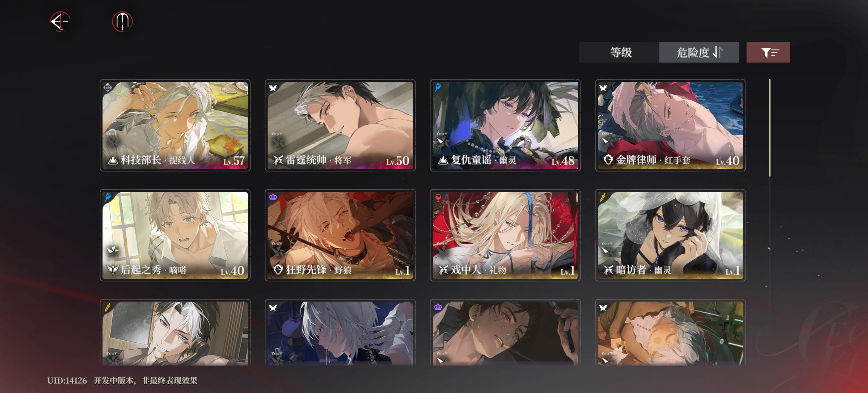Select the 狂野先锋·野狼 Lv.1 card
868x393 pixels.
click(x=340, y=235)
